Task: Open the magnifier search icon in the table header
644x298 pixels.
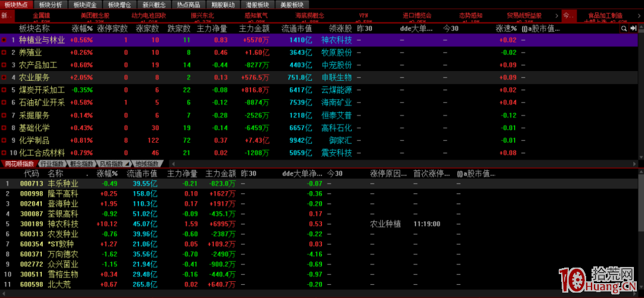Action: (624, 29)
